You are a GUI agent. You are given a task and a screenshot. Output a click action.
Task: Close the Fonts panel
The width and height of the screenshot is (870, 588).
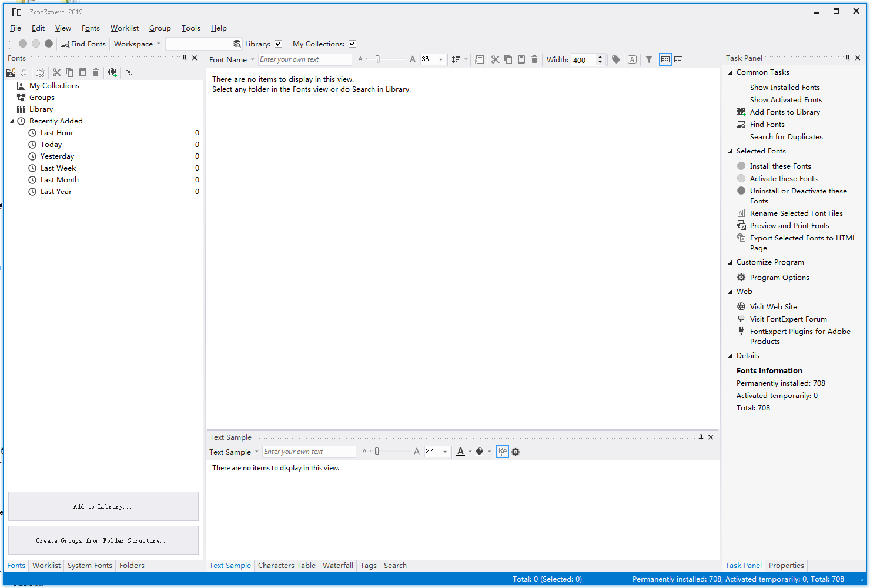coord(195,58)
